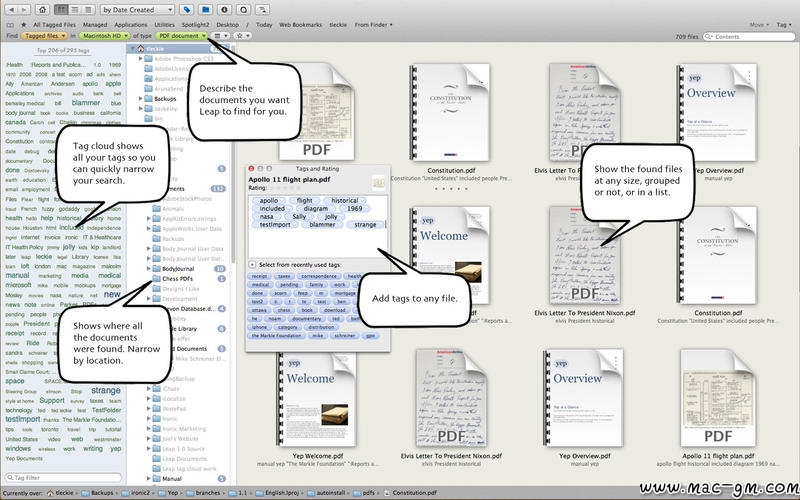Screen dimensions: 800x500
Task: Expand the BodyJournal folder
Action: (148, 268)
